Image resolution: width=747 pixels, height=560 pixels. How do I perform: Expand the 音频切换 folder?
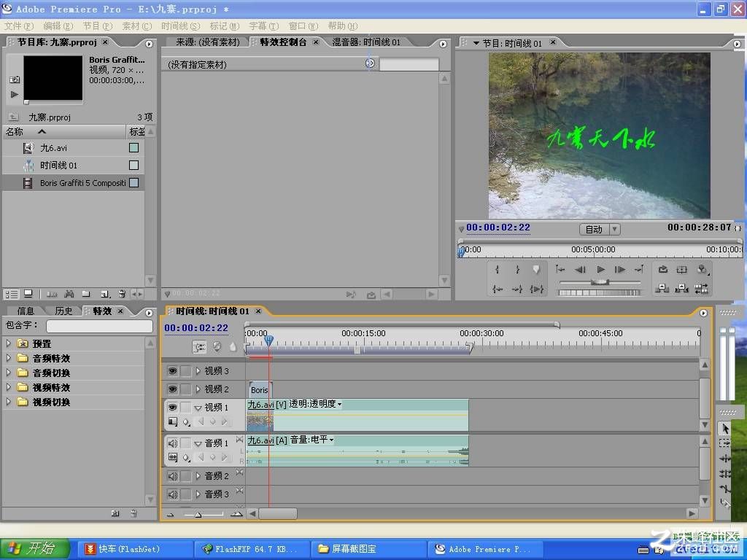click(9, 373)
